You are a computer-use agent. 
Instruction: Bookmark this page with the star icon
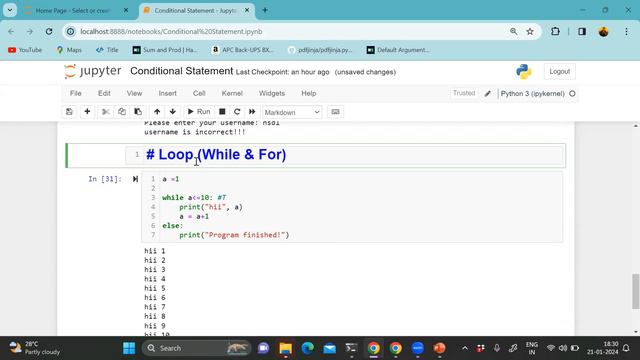530,31
